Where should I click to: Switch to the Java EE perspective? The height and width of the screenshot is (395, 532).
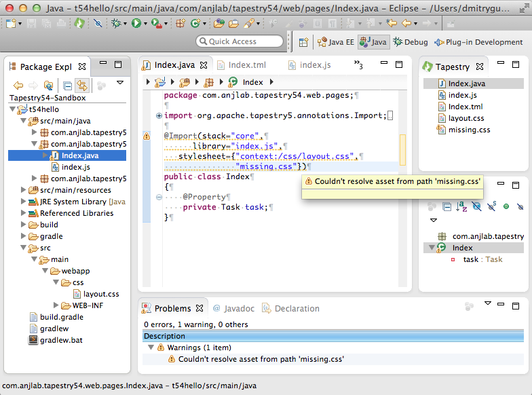[336, 42]
